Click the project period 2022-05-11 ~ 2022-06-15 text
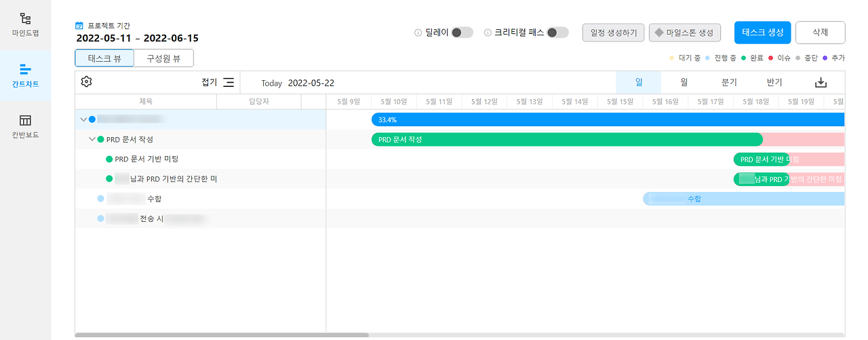The width and height of the screenshot is (868, 340). [137, 38]
